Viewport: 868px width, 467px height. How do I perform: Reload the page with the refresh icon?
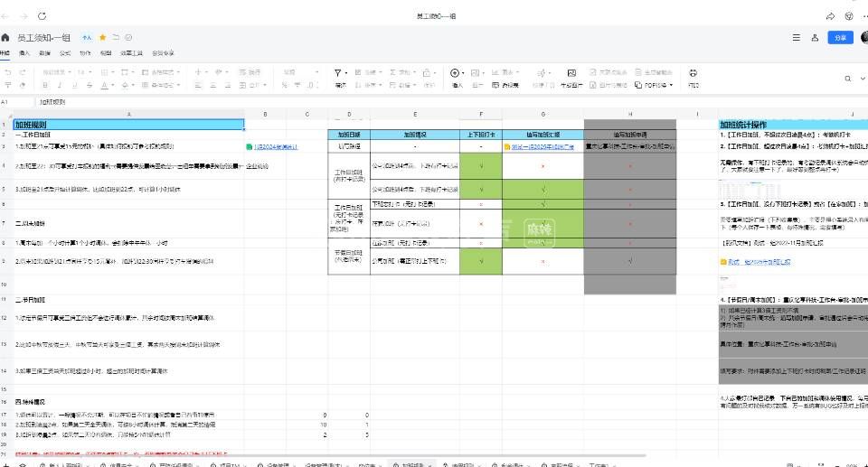click(x=42, y=16)
